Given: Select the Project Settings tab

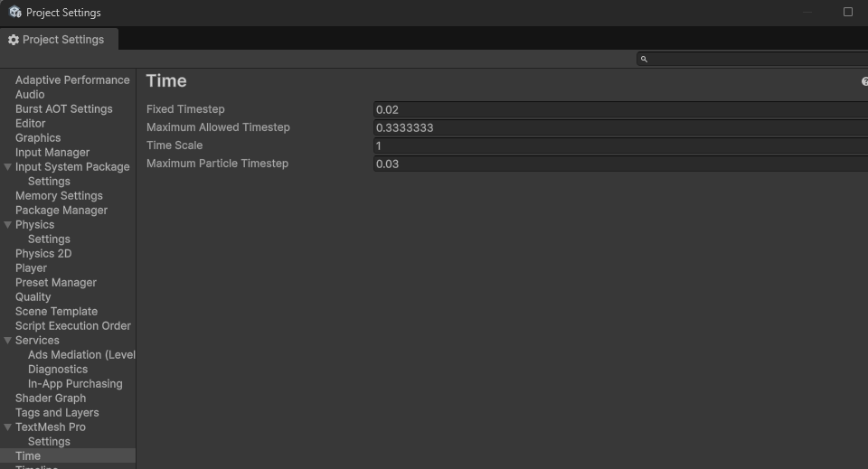Looking at the screenshot, I should pos(56,40).
